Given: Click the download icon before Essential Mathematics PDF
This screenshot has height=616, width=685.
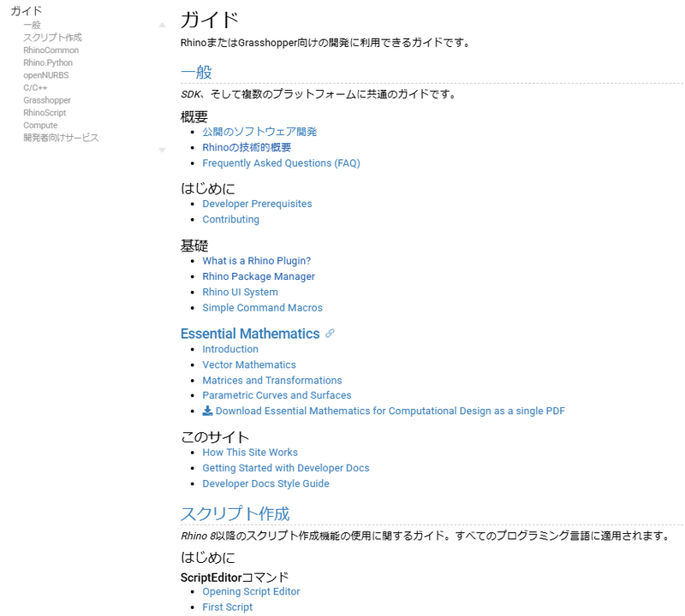Looking at the screenshot, I should pyautogui.click(x=207, y=411).
